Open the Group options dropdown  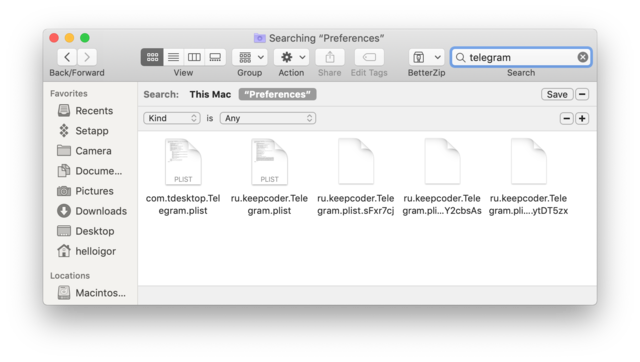click(x=250, y=57)
